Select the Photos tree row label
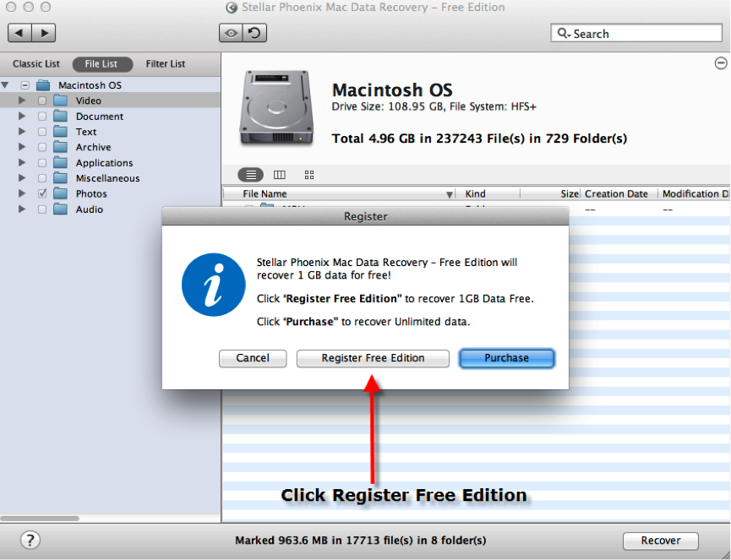 click(x=91, y=193)
